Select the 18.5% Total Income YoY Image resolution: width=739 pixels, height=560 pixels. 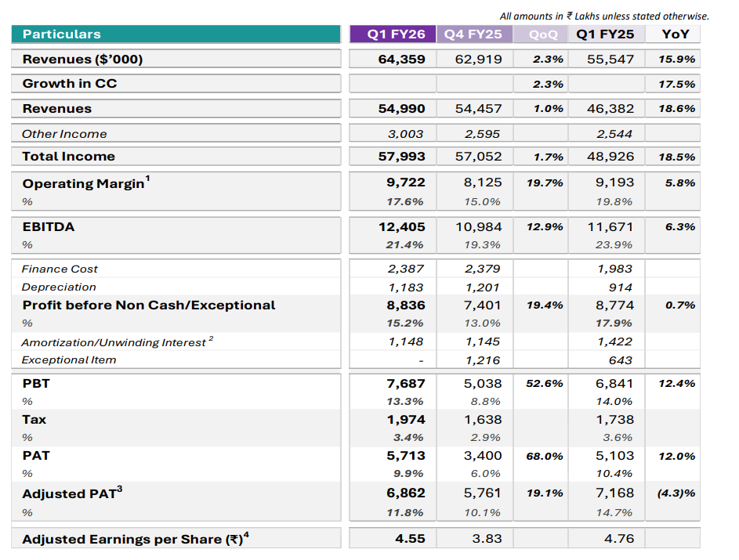click(x=677, y=157)
